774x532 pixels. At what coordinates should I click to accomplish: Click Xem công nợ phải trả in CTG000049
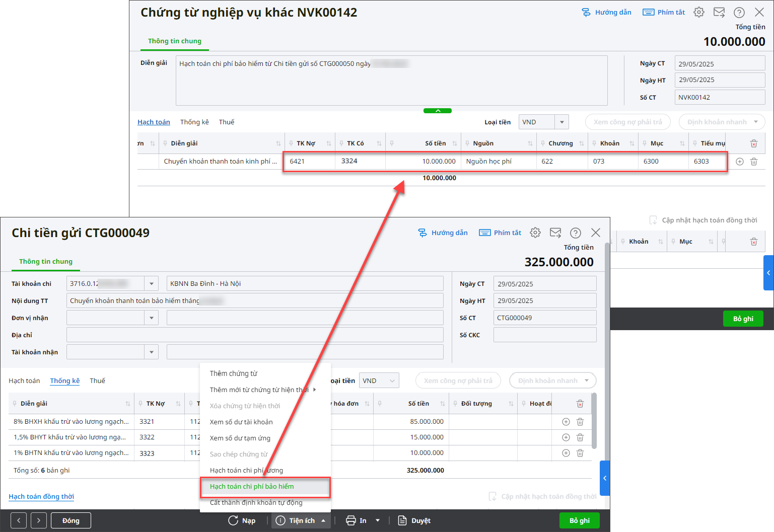coord(458,381)
